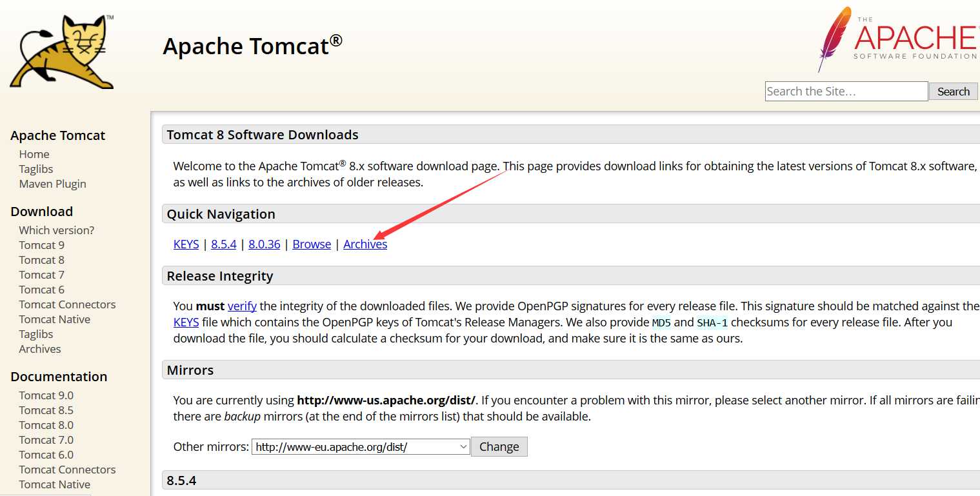Expand the Other mirrors dropdown
The width and height of the screenshot is (980, 496).
pos(361,446)
